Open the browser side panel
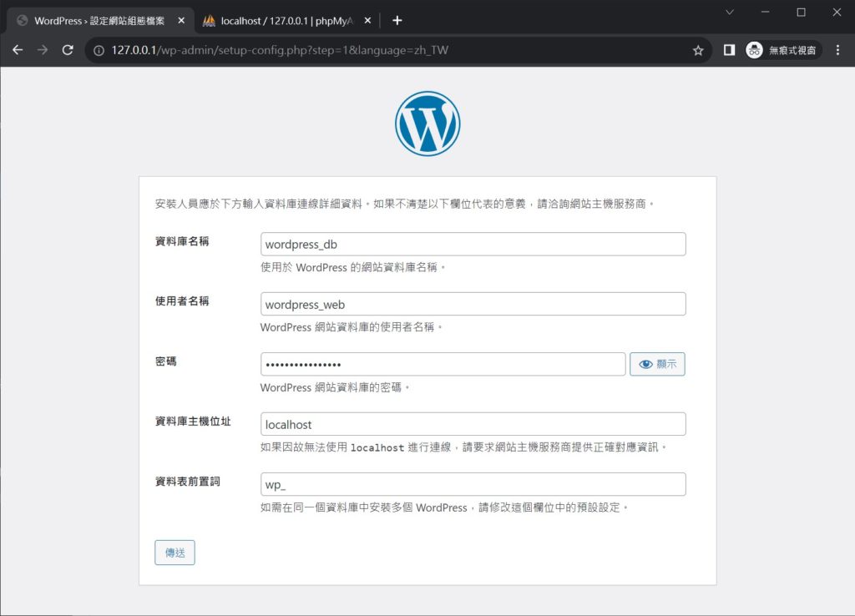This screenshot has height=616, width=855. pyautogui.click(x=729, y=50)
